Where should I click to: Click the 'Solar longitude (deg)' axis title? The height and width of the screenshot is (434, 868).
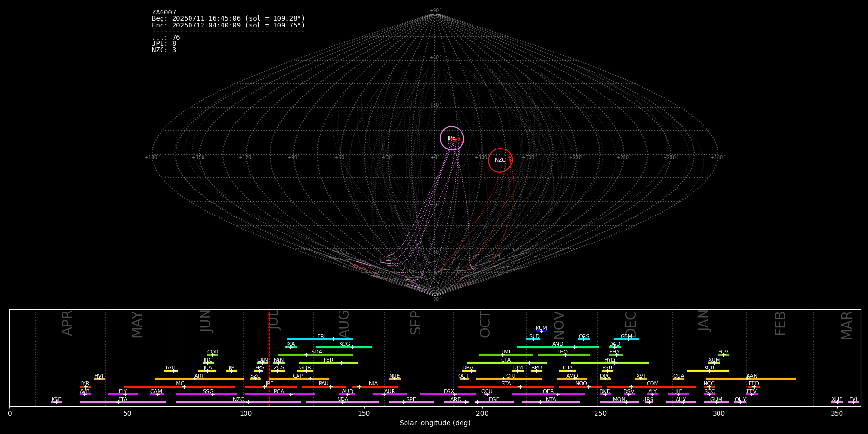point(435,423)
